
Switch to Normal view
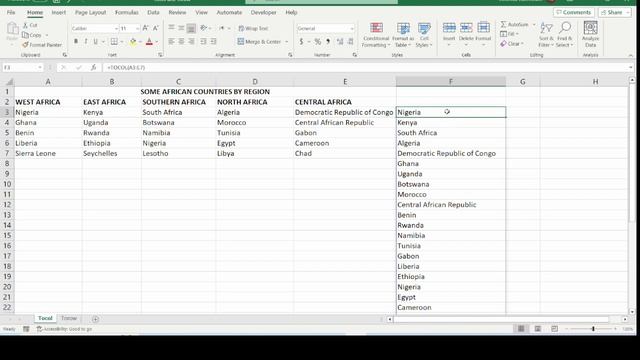click(521, 329)
